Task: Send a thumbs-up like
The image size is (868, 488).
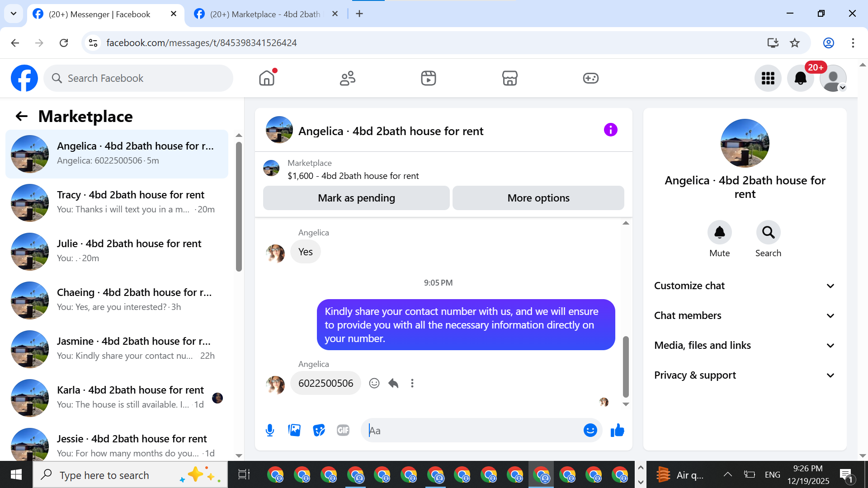Action: tap(617, 430)
